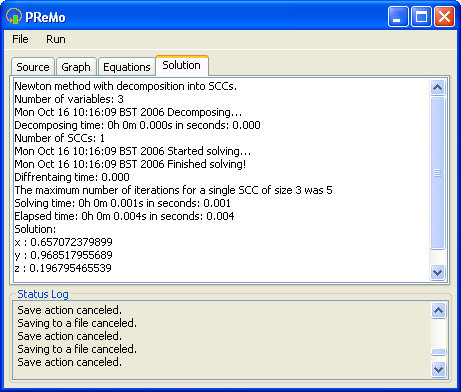Click the 'Number of SCCs: 1' line
Viewport: 461px width, 392px height.
click(60, 138)
